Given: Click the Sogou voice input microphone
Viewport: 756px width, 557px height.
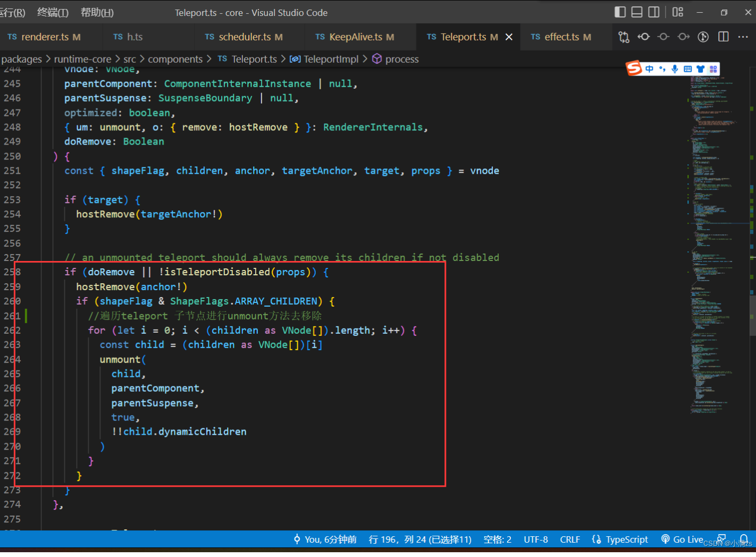Looking at the screenshot, I should (x=675, y=69).
